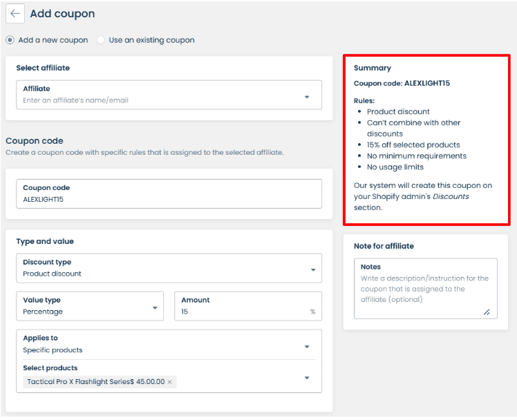Expand the Applies to dropdown
Screen dimensions: 517x420
click(x=307, y=346)
